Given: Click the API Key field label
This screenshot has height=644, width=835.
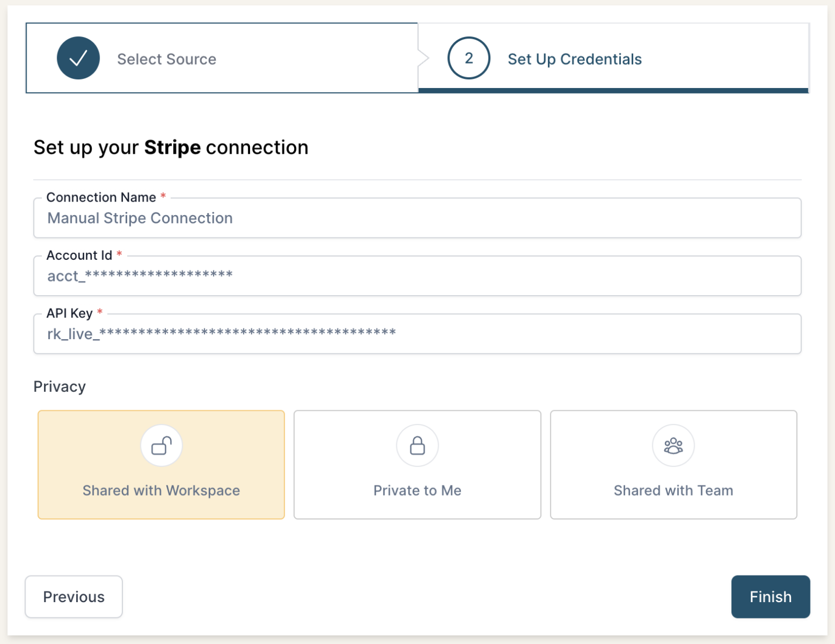Looking at the screenshot, I should click(x=70, y=313).
